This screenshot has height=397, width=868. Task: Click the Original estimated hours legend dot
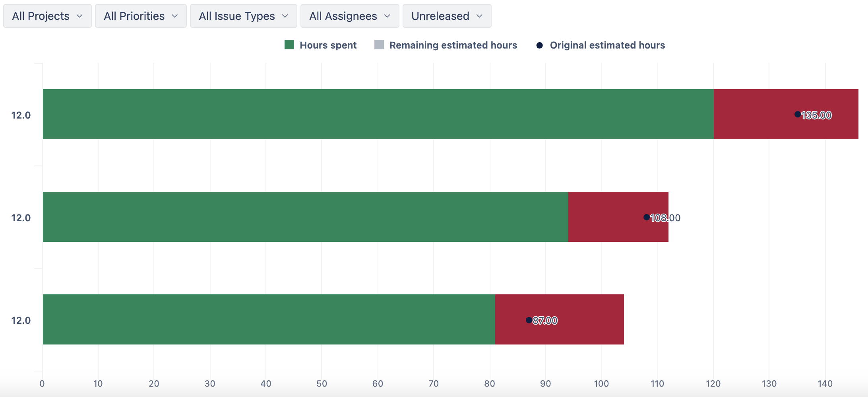tap(539, 45)
